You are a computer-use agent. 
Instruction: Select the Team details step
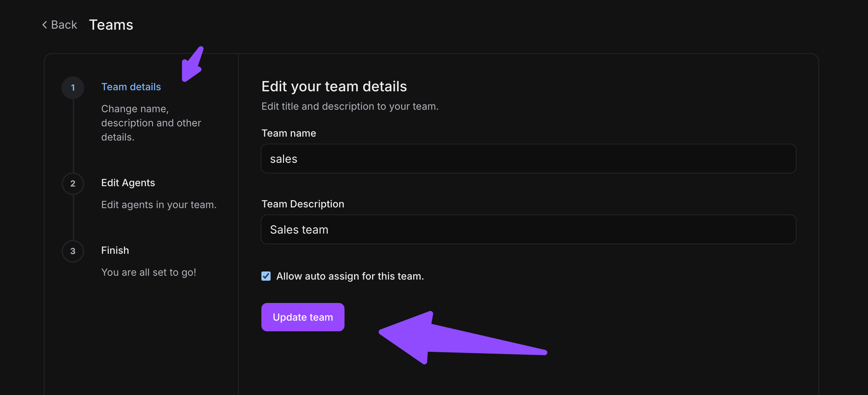[x=131, y=87]
